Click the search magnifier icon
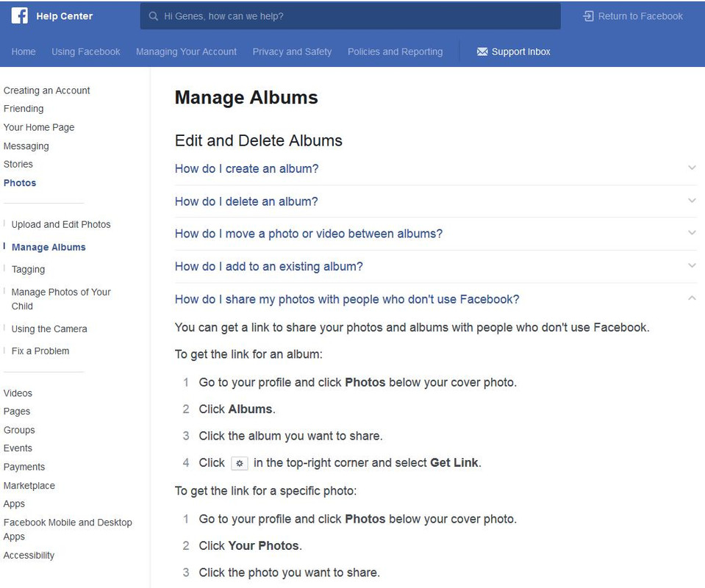The width and height of the screenshot is (705, 588). tap(154, 16)
